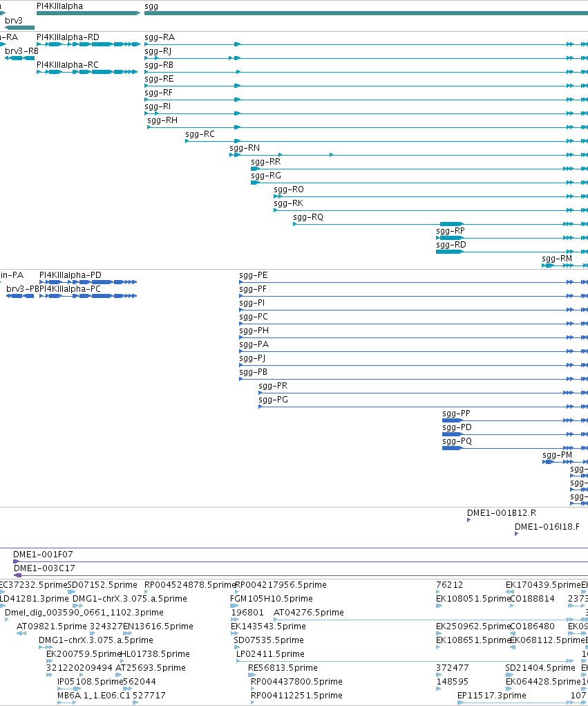The width and height of the screenshot is (588, 706).
Task: Select transcript sgg-RB
Action: point(366,72)
